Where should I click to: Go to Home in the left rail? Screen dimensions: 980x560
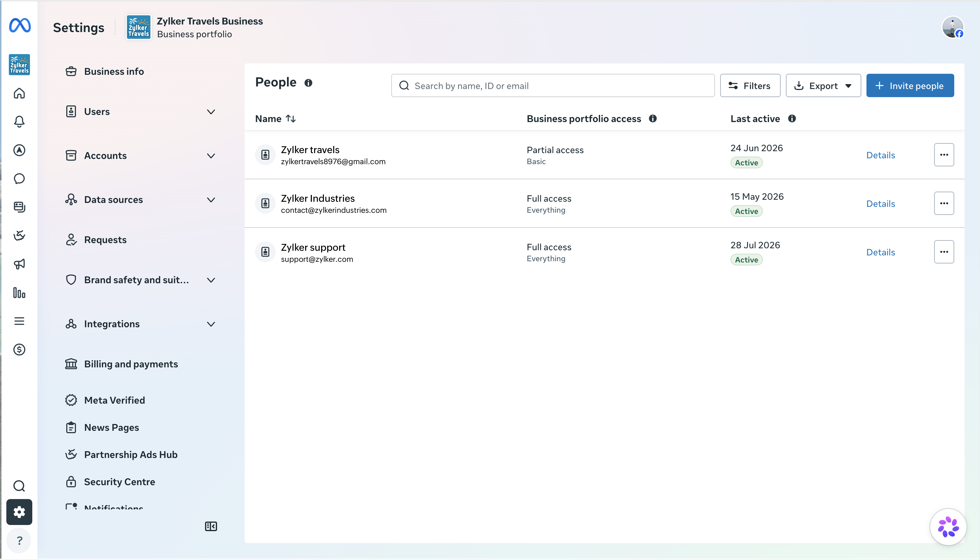[x=19, y=93]
